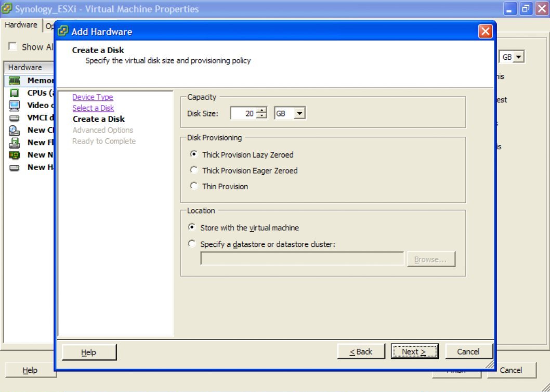The image size is (550, 392).
Task: Open Help in the Virtual Machine Properties window
Action: pos(30,370)
